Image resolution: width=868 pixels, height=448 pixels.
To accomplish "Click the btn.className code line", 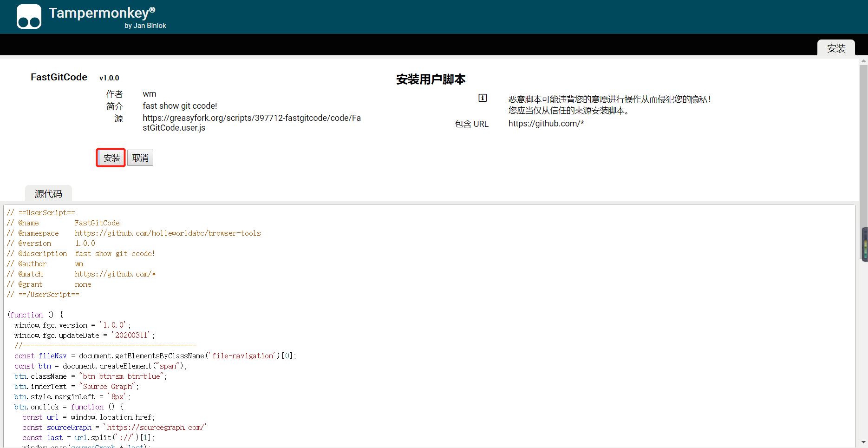I will (x=91, y=376).
